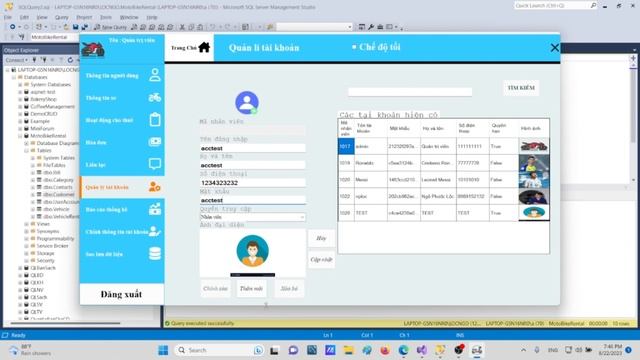Open File Explorer from the taskbar
This screenshot has width=640, height=360.
(348, 350)
